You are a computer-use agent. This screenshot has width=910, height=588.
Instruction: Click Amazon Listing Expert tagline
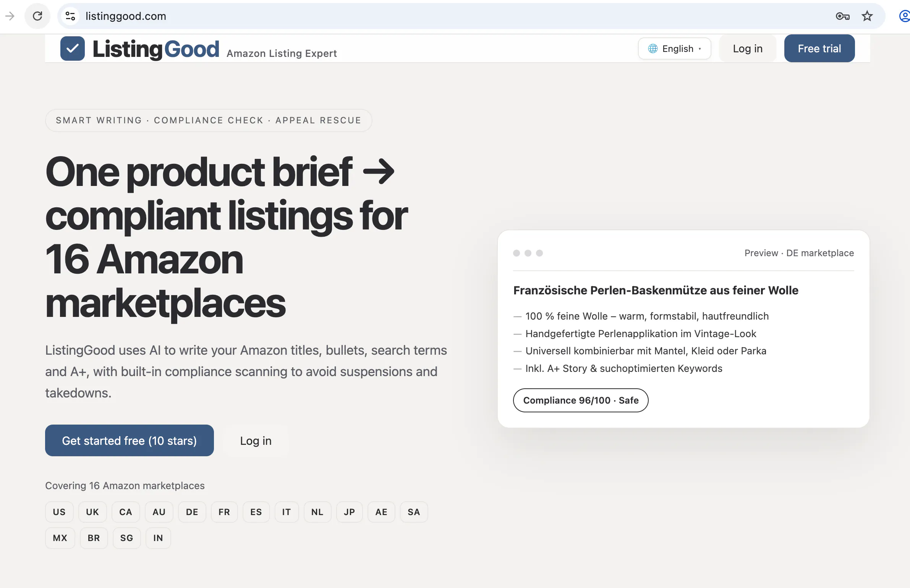tap(282, 53)
